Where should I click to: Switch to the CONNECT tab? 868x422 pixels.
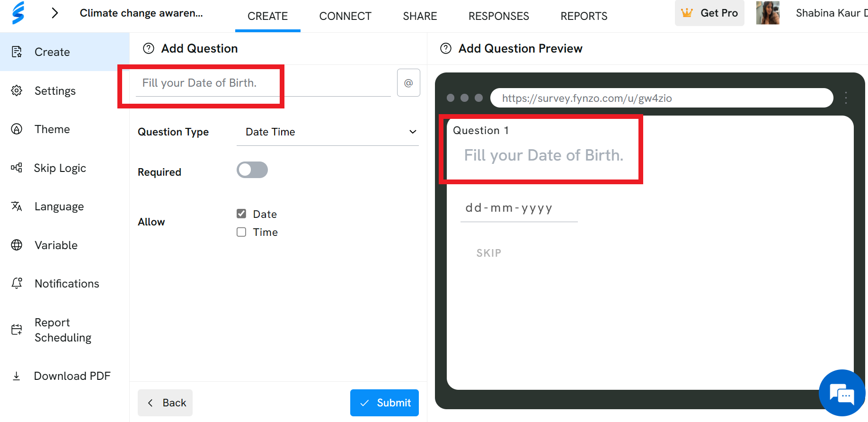pos(345,16)
